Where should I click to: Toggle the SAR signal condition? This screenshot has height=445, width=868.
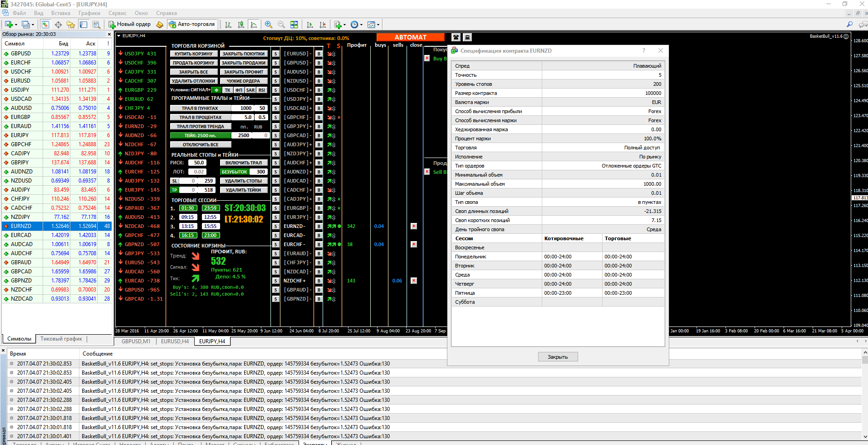(250, 90)
